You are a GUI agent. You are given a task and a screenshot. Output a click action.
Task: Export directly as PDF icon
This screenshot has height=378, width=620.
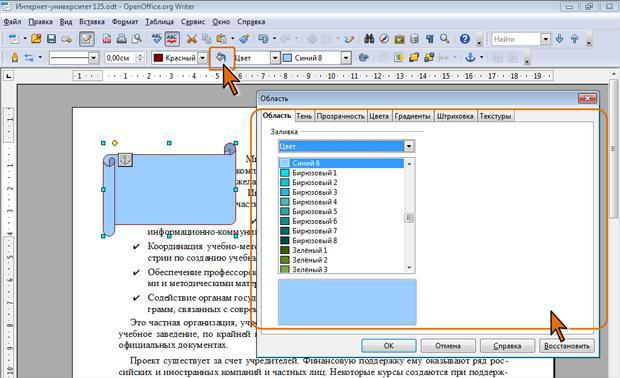(107, 39)
